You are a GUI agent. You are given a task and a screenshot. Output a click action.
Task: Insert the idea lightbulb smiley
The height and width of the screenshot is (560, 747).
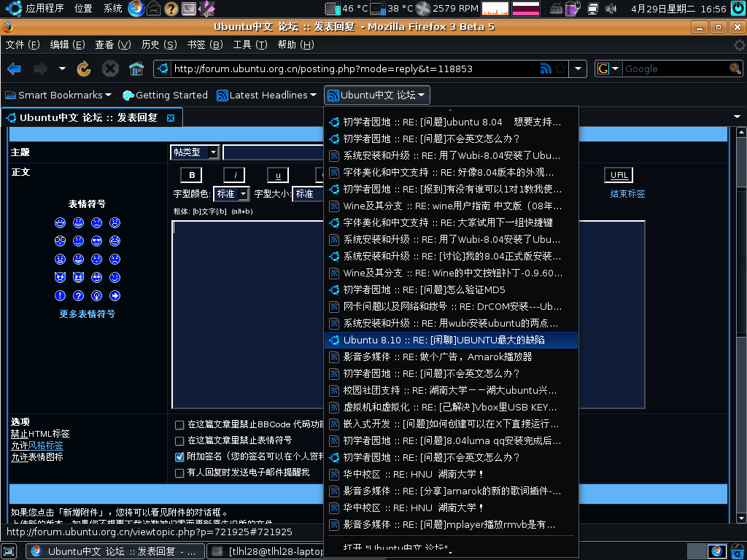pyautogui.click(x=97, y=296)
